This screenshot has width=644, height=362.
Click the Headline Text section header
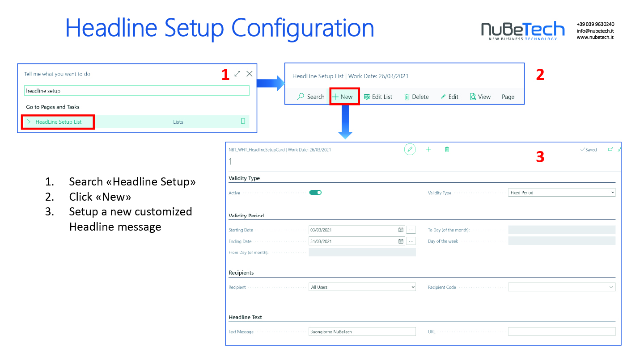coord(246,317)
